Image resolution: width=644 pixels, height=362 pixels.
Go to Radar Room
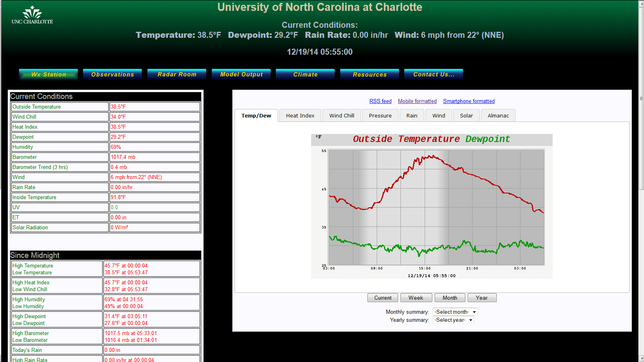click(177, 74)
